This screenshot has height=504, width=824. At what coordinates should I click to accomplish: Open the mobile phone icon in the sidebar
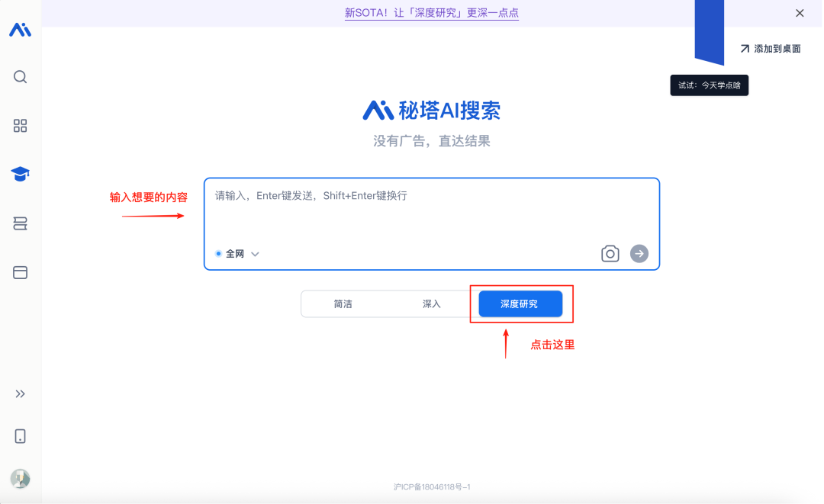click(20, 436)
